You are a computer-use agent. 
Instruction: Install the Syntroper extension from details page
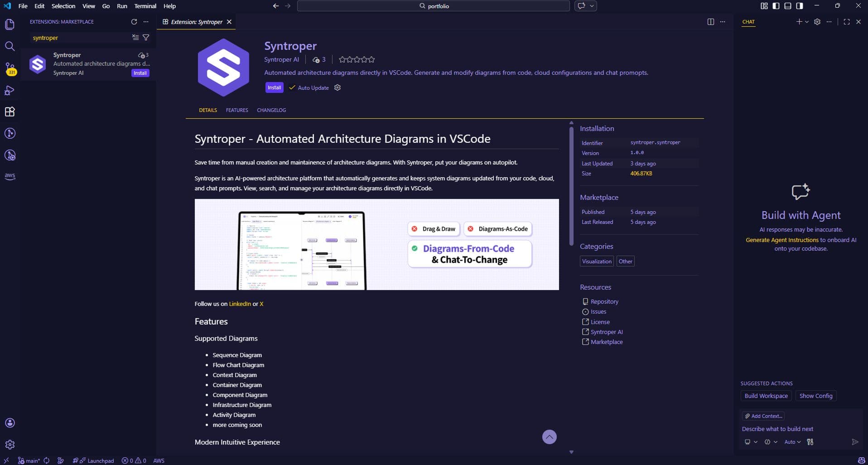[x=274, y=87]
